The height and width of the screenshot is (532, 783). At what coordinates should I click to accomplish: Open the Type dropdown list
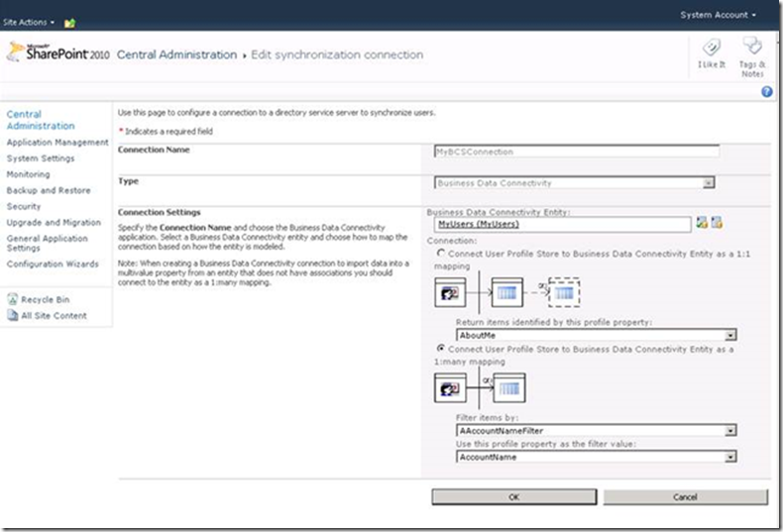coord(574,182)
